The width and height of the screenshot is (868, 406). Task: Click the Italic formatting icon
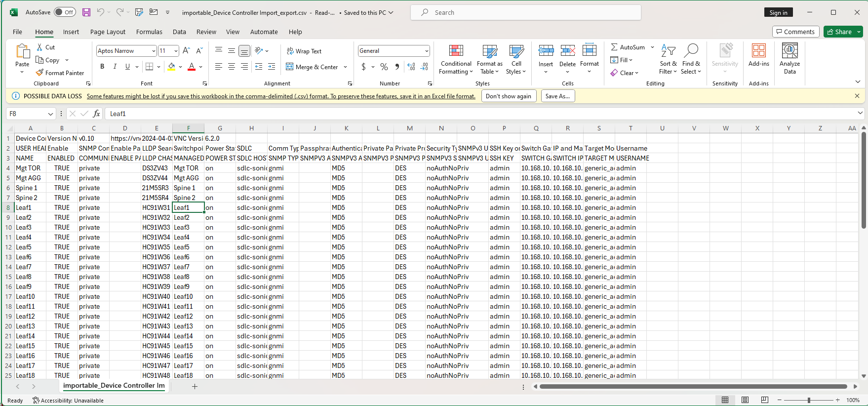[x=115, y=67]
